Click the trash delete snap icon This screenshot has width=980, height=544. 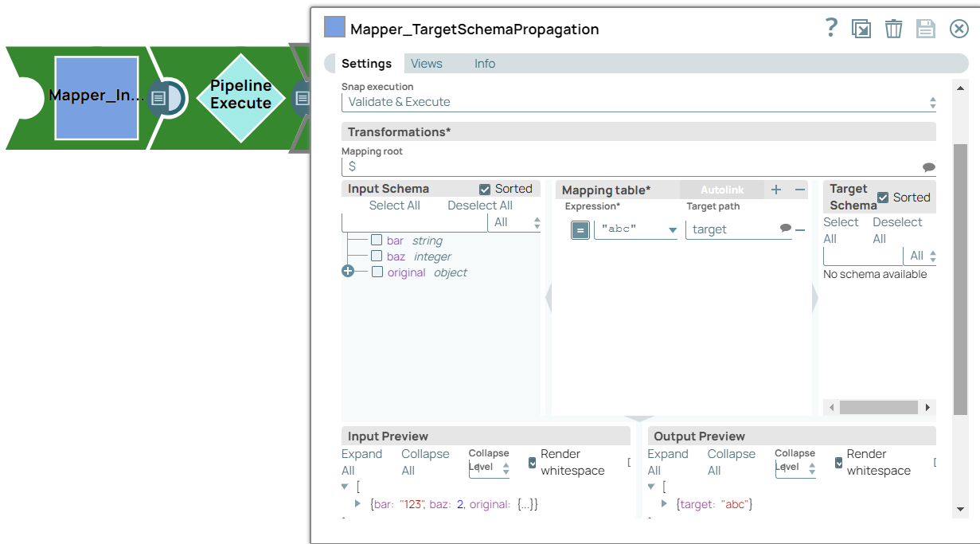(893, 29)
